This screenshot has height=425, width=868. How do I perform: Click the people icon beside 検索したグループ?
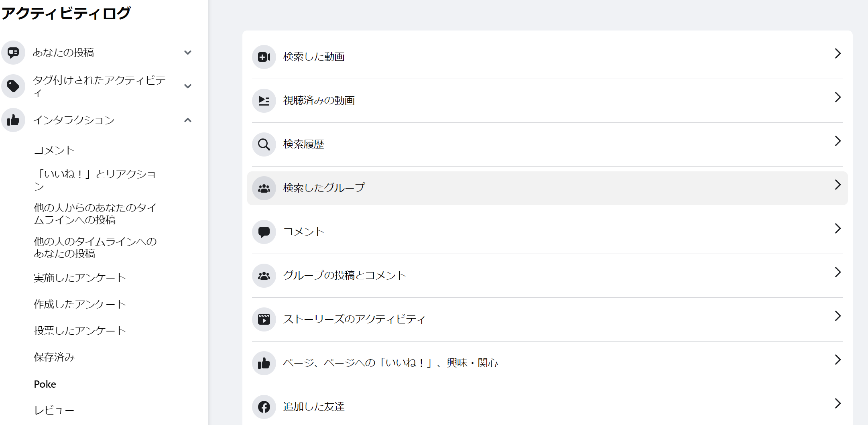click(x=264, y=188)
